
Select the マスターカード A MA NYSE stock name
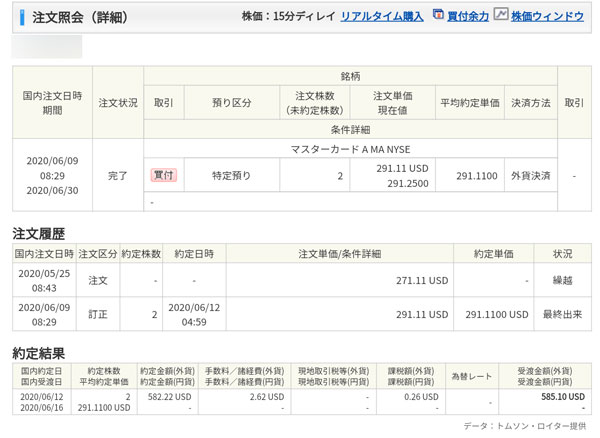click(x=350, y=149)
